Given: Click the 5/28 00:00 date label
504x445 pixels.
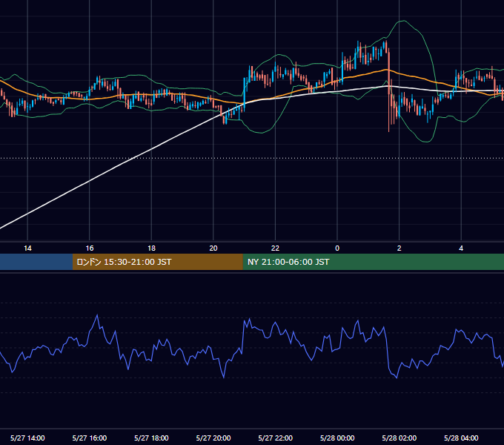Looking at the screenshot, I should pos(337,438).
